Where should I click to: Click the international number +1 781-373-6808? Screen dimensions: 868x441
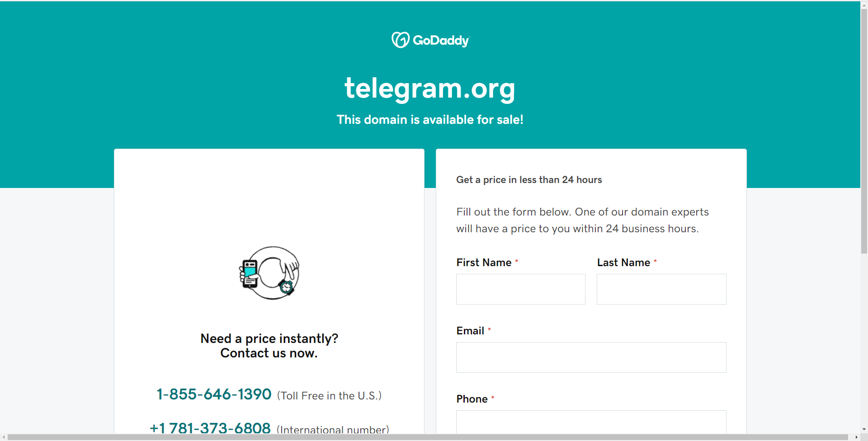click(x=210, y=427)
